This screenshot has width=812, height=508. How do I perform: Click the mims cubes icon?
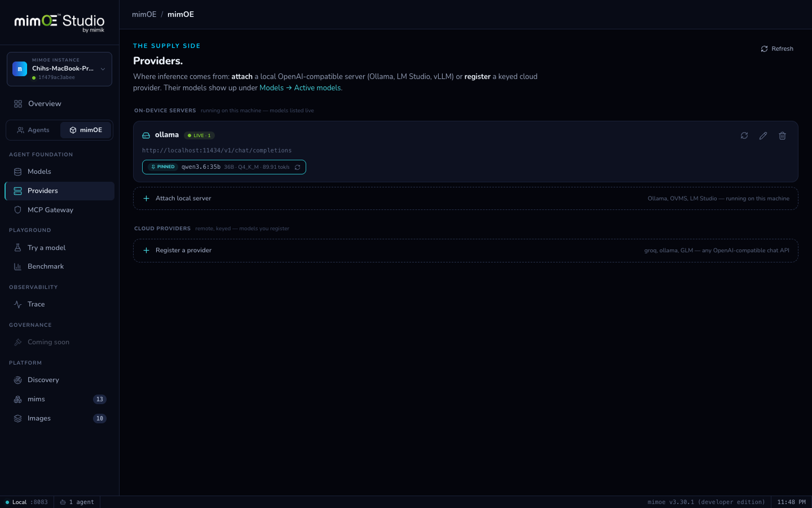[18, 399]
